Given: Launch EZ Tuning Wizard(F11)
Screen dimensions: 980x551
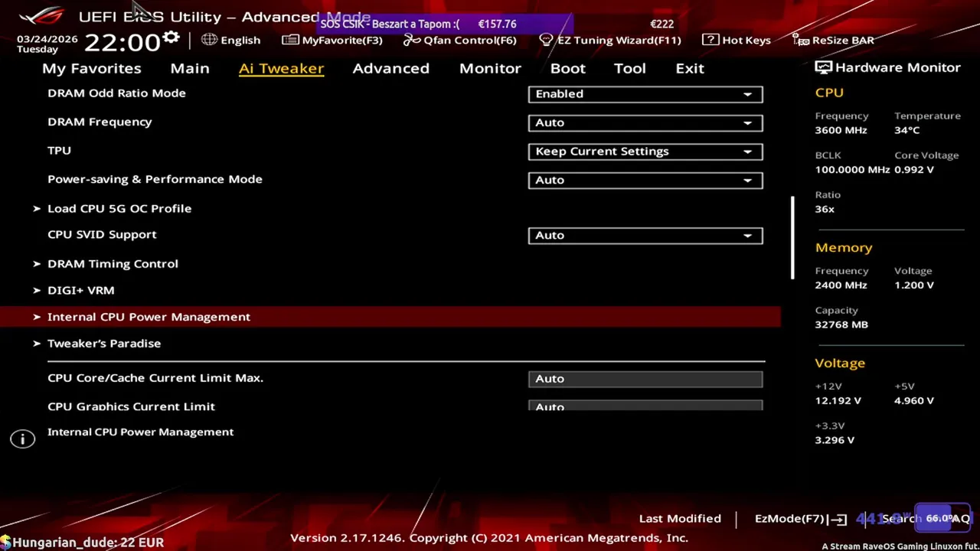Looking at the screenshot, I should 610,40.
